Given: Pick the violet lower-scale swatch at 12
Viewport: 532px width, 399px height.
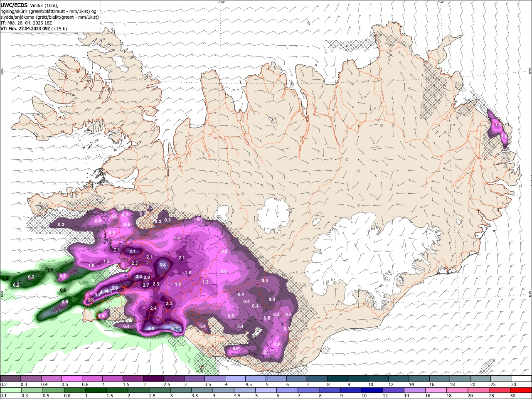Looking at the screenshot, I should tap(393, 390).
